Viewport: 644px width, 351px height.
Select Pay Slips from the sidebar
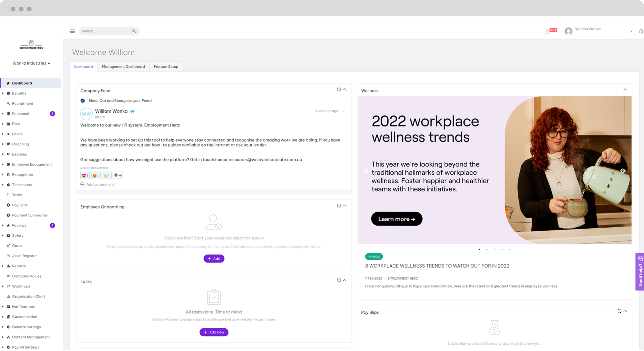coord(20,205)
